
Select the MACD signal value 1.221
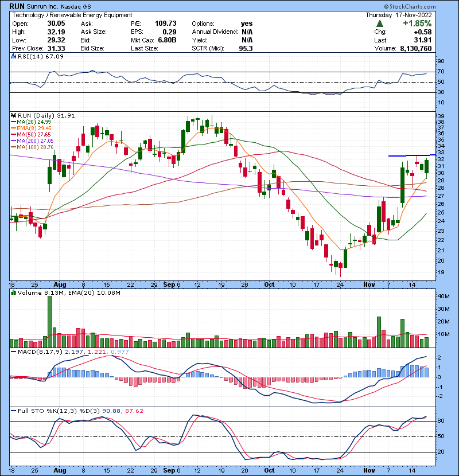tap(96, 352)
